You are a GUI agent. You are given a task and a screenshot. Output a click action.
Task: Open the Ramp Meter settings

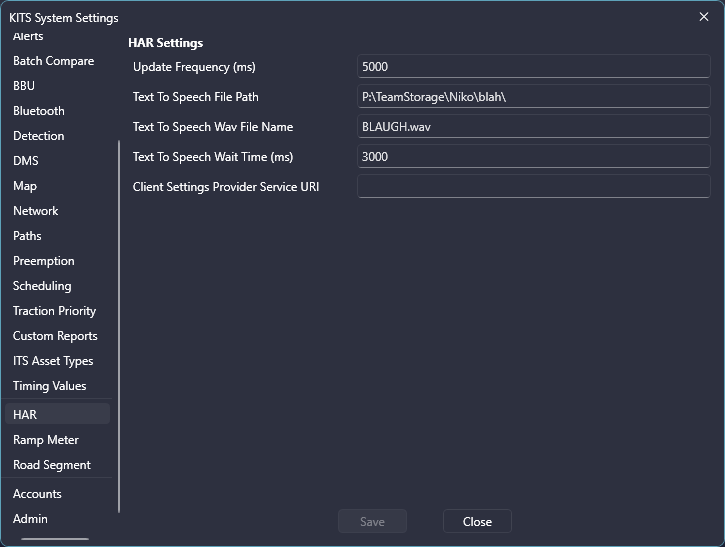tap(46, 440)
